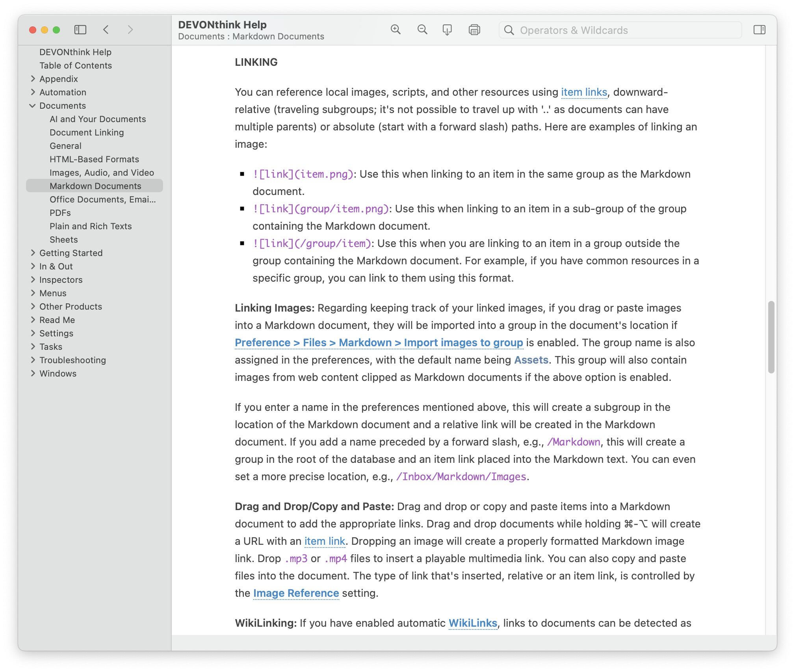
Task: Open the Document Linking page
Action: [87, 132]
